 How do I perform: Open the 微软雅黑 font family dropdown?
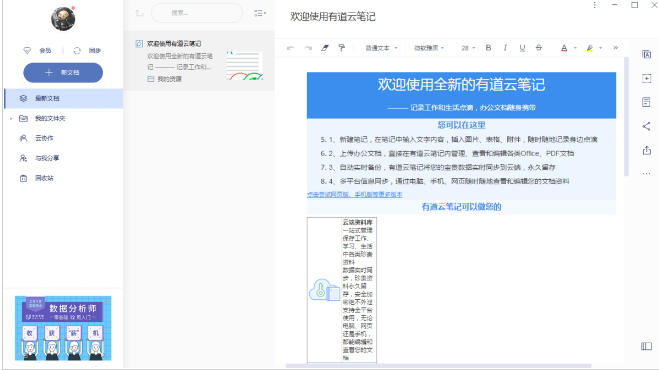click(429, 48)
